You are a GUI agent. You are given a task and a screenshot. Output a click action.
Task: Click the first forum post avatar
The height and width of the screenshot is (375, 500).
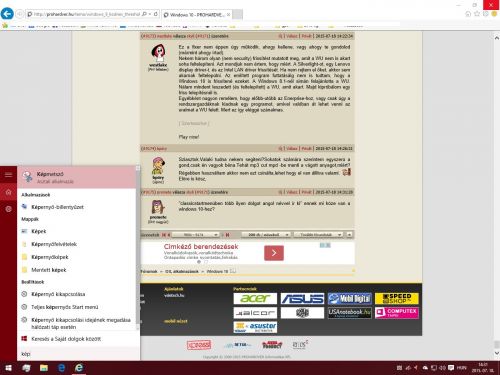pos(158,53)
